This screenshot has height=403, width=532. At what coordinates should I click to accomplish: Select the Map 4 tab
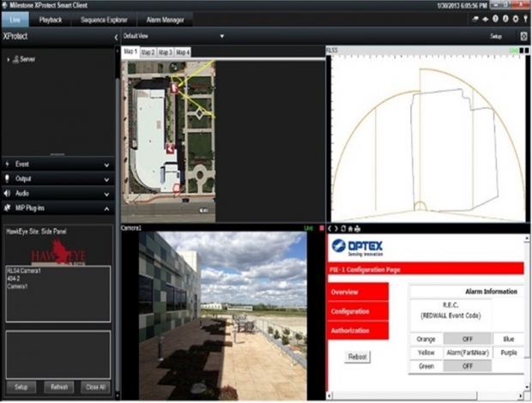coord(183,52)
